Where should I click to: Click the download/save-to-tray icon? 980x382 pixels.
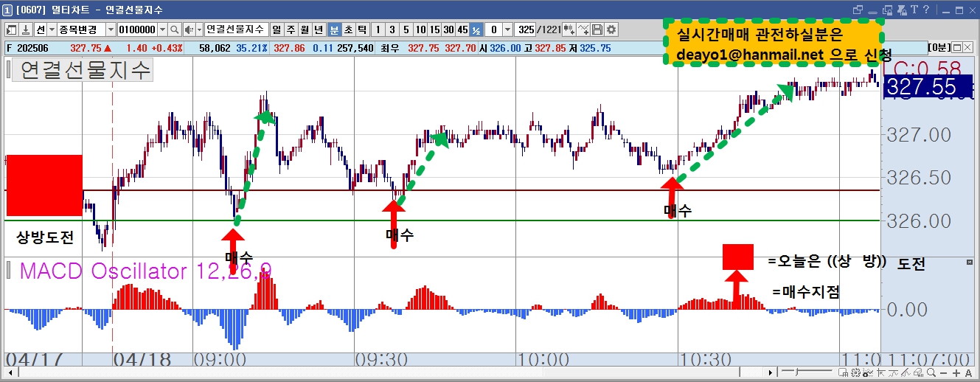tap(25, 29)
